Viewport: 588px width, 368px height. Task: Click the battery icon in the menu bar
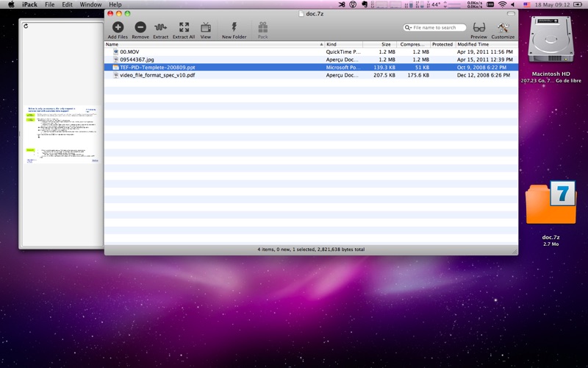pyautogui.click(x=578, y=4)
